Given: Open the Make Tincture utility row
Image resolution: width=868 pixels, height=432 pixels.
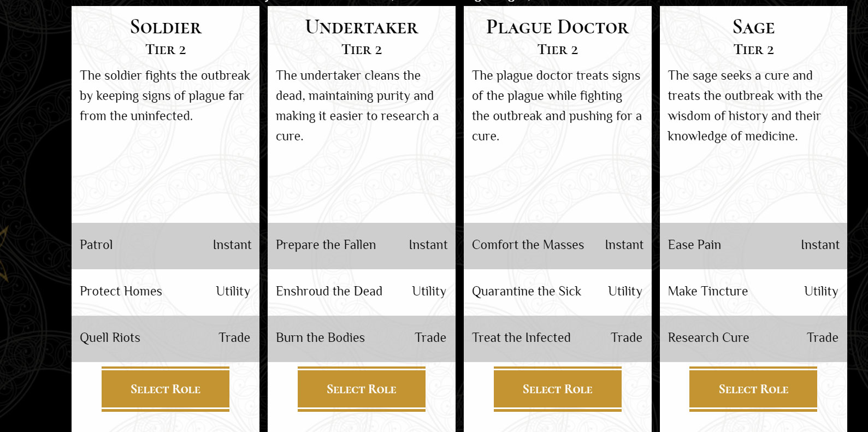Looking at the screenshot, I should tap(753, 292).
